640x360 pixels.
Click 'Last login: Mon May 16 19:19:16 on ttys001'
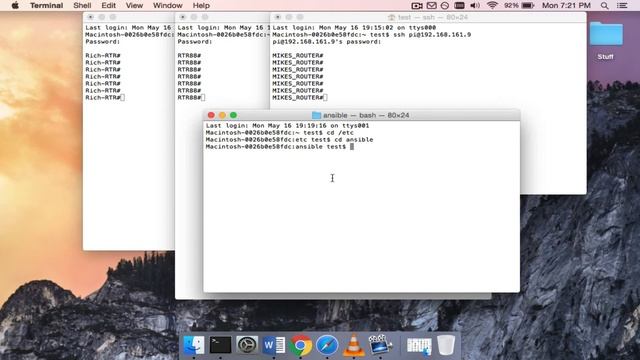click(287, 126)
